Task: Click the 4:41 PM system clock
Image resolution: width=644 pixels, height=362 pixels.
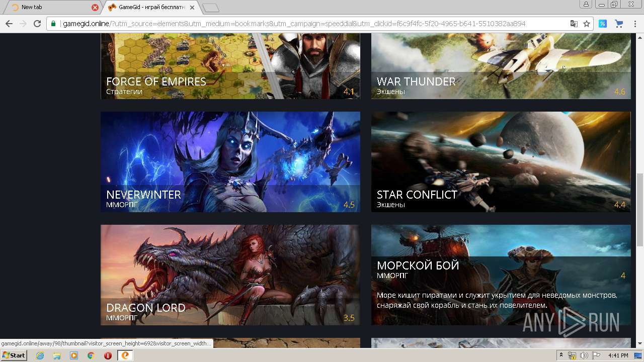Action: point(618,355)
